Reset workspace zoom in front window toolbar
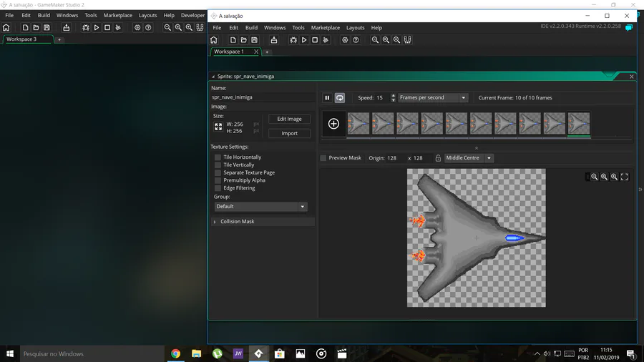 point(386,40)
